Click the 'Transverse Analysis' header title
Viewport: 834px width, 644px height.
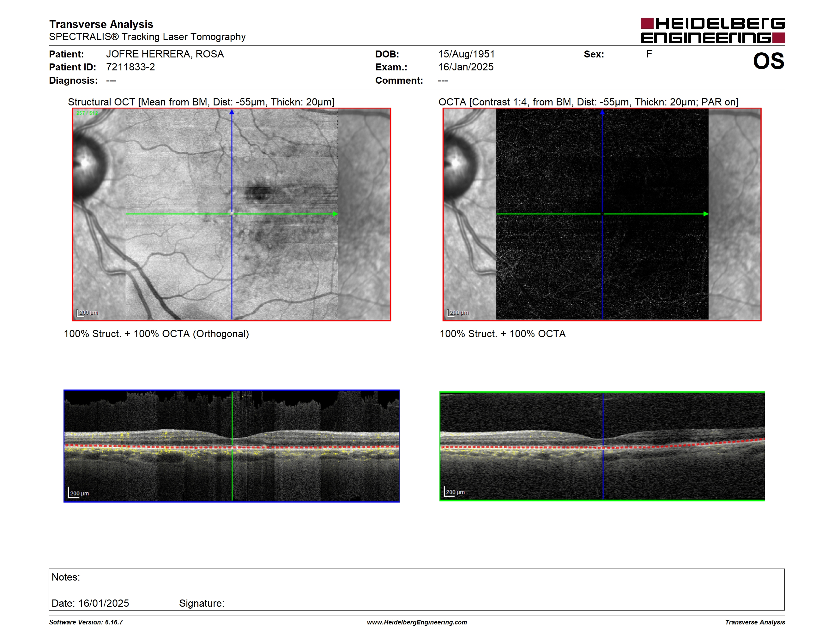[101, 24]
